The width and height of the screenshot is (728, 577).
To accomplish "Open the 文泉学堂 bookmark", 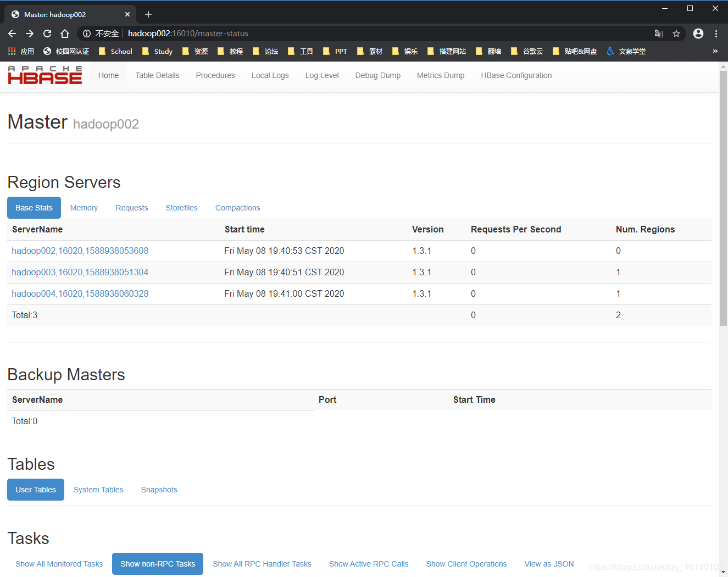I will pos(626,51).
